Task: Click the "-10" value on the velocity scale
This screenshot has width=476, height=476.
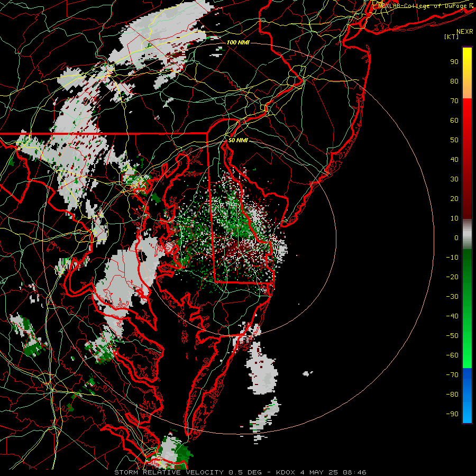Action: 452,258
